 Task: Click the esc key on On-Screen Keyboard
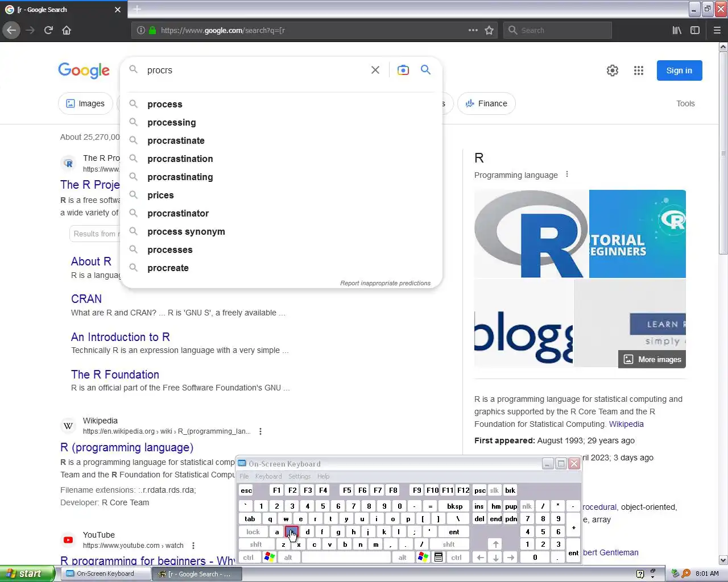tap(246, 490)
